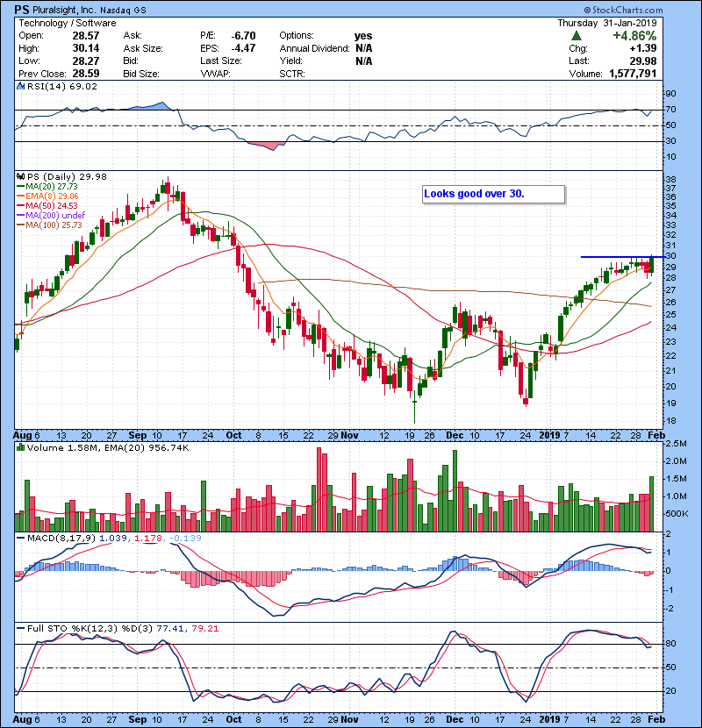Click the Volume 1.58M, EMA(20) 956.74K title
Screen dimensions: 702x728
(108, 448)
